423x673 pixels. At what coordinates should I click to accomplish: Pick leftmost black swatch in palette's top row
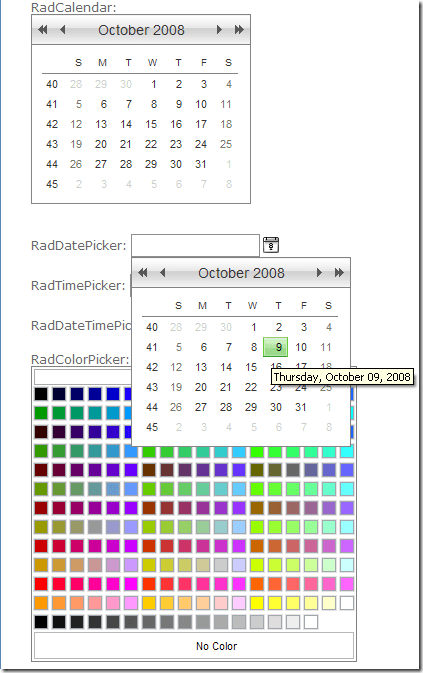[x=41, y=394]
